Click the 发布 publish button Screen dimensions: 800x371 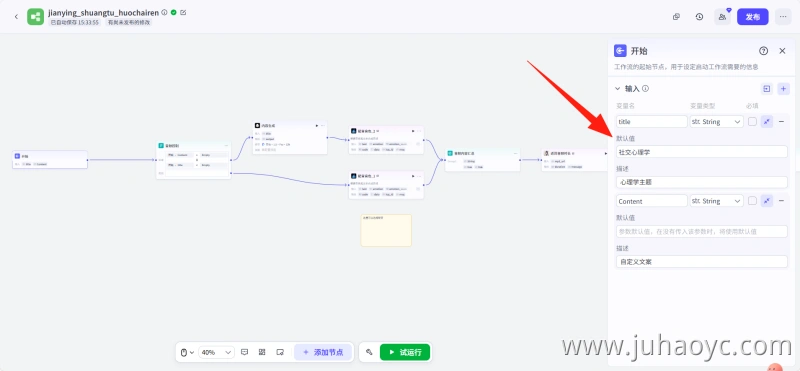tap(753, 17)
